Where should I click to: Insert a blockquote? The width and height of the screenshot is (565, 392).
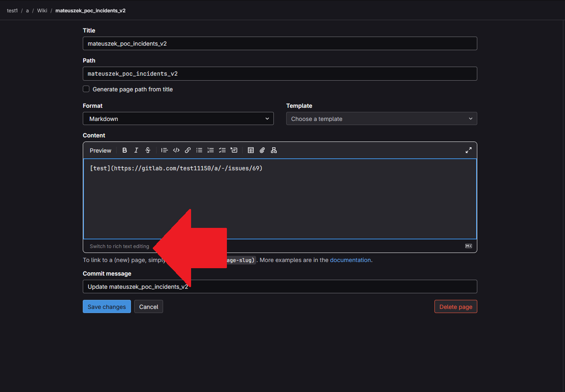click(x=164, y=151)
